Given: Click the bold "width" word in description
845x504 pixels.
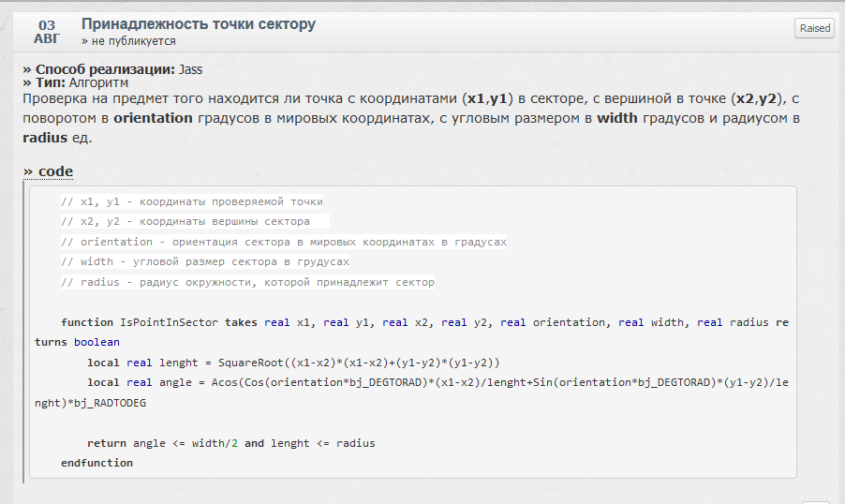Looking at the screenshot, I should pos(616,118).
